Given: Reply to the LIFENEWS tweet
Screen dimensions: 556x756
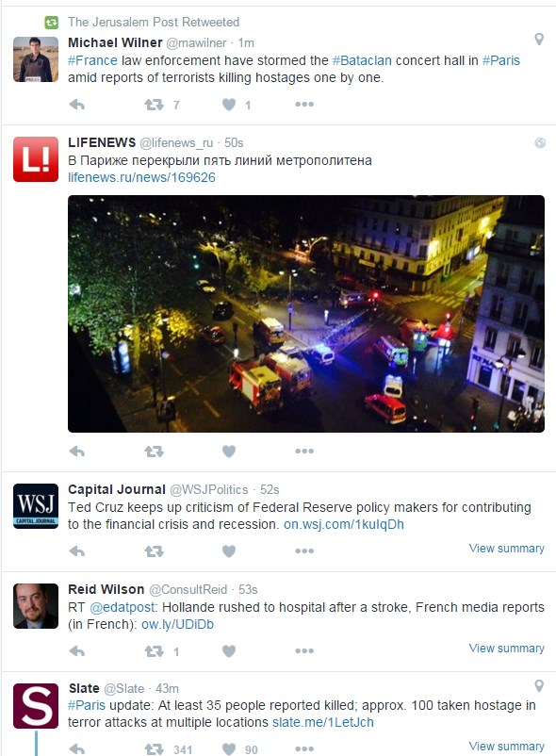Looking at the screenshot, I should [77, 452].
